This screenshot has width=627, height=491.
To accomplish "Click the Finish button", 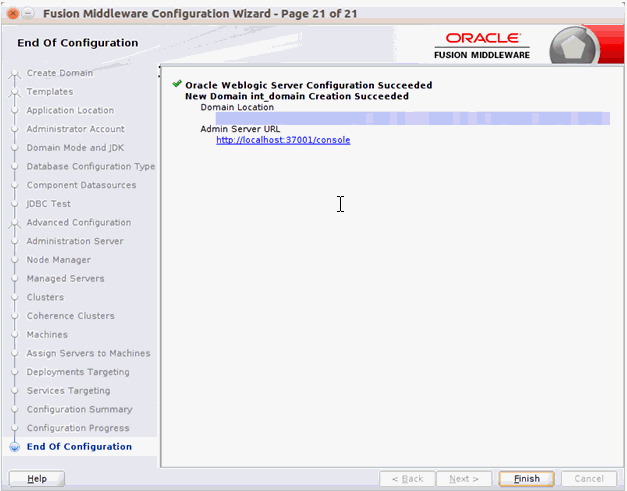I will click(526, 479).
